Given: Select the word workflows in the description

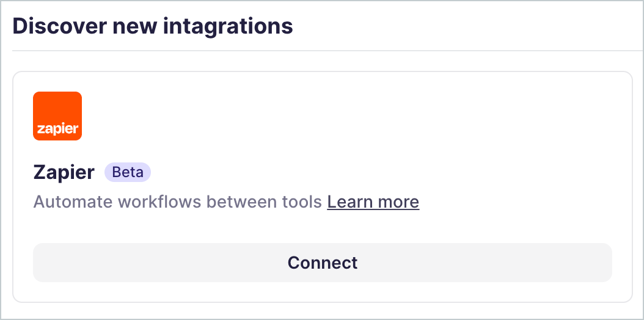Looking at the screenshot, I should tap(152, 202).
